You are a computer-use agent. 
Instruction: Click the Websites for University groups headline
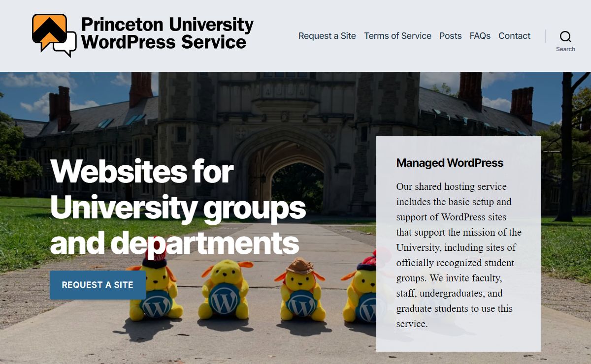(178, 207)
